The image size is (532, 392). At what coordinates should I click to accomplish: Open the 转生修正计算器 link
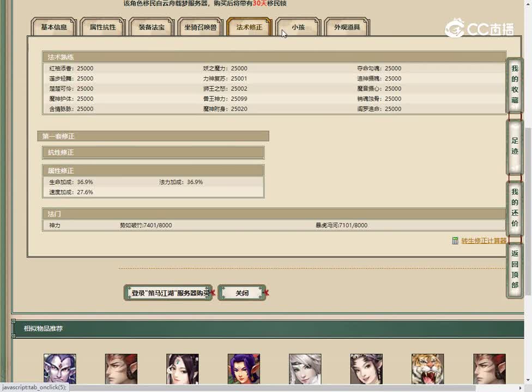point(483,241)
